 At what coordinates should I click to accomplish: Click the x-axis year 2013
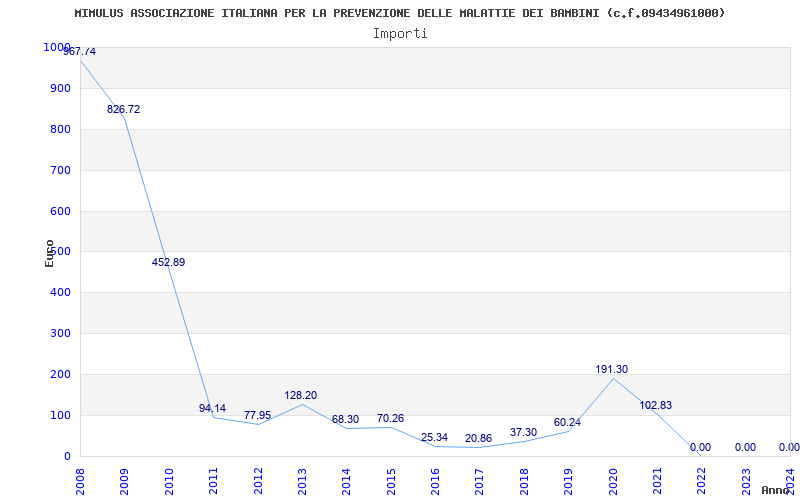coord(302,481)
